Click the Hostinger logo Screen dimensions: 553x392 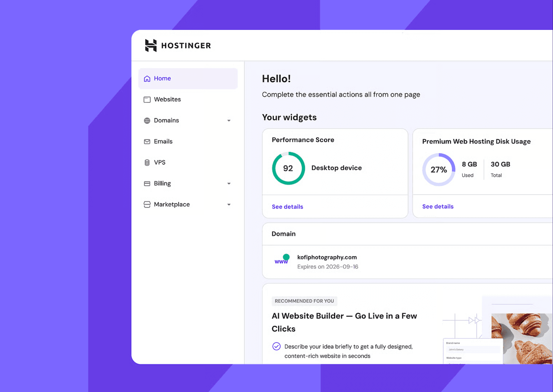point(178,45)
